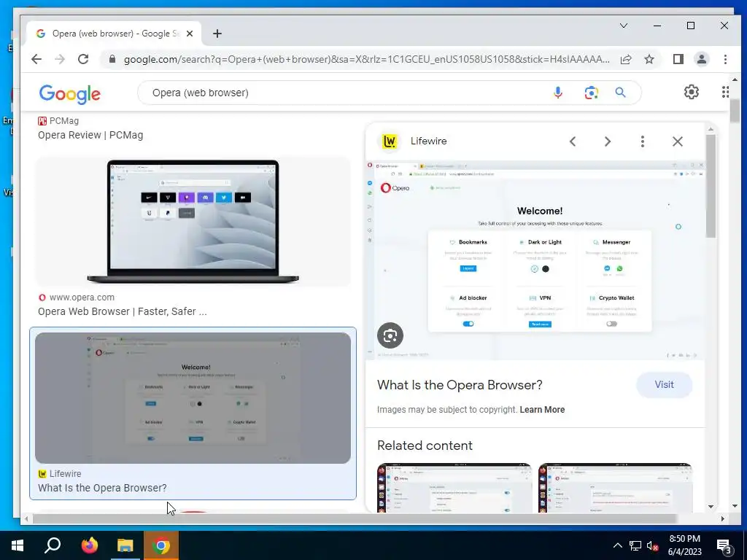
Task: Go to Google home via logo
Action: pos(69,94)
